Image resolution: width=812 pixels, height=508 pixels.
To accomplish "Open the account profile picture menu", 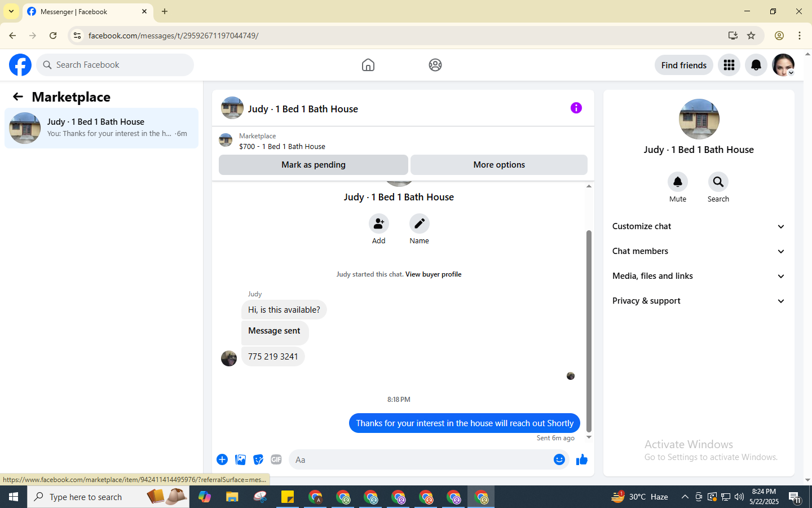I will coord(783,65).
